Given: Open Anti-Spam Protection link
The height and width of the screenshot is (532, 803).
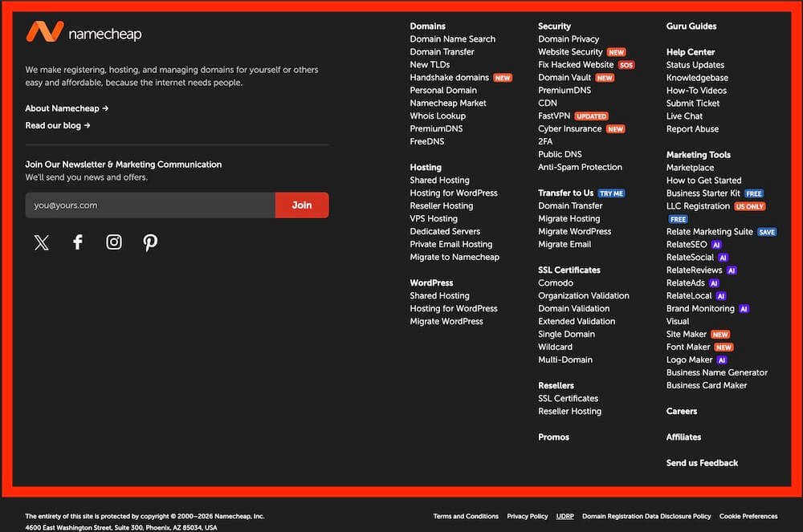Looking at the screenshot, I should 580,167.
